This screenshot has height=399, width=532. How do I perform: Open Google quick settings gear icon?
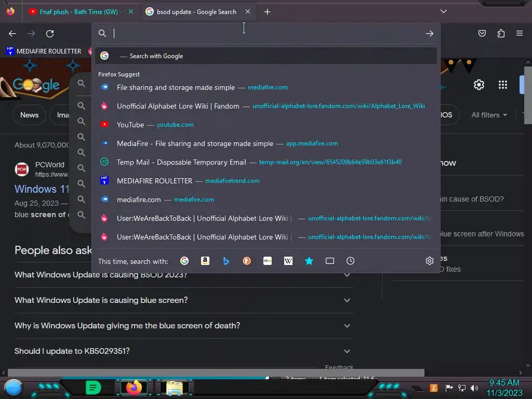pyautogui.click(x=478, y=85)
